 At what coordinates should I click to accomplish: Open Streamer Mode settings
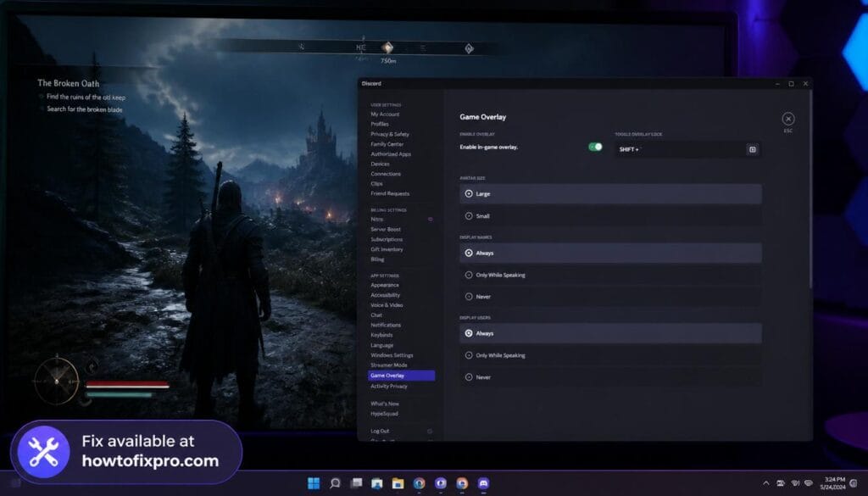pos(388,365)
